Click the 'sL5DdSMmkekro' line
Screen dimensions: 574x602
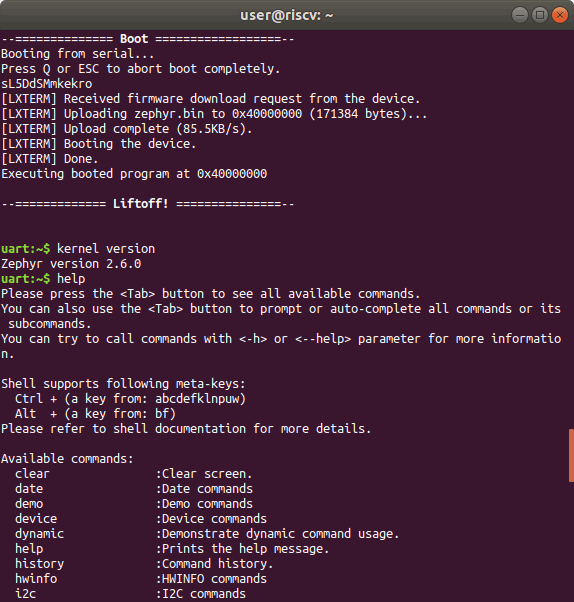pyautogui.click(x=46, y=84)
